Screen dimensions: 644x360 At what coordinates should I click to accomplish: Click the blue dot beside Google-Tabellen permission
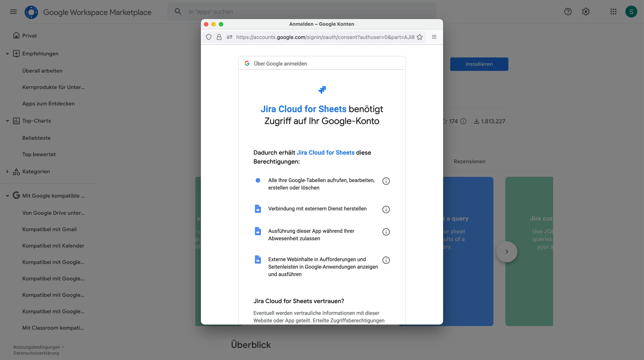258,180
